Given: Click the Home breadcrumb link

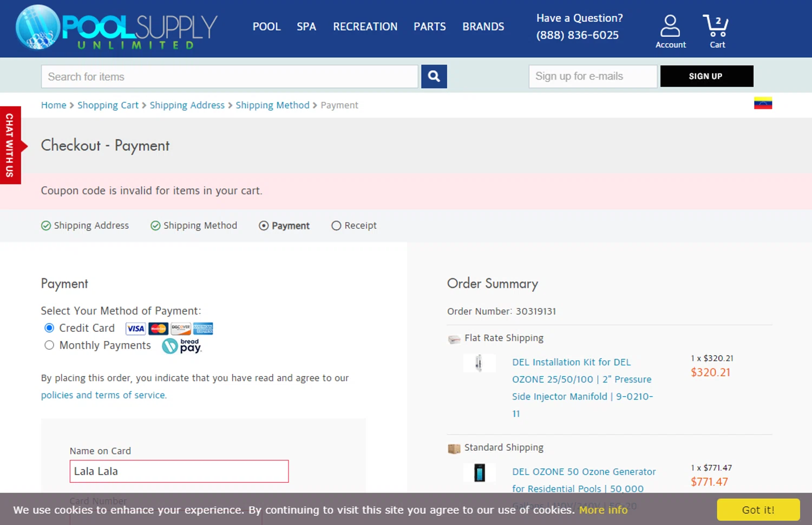Looking at the screenshot, I should point(54,105).
